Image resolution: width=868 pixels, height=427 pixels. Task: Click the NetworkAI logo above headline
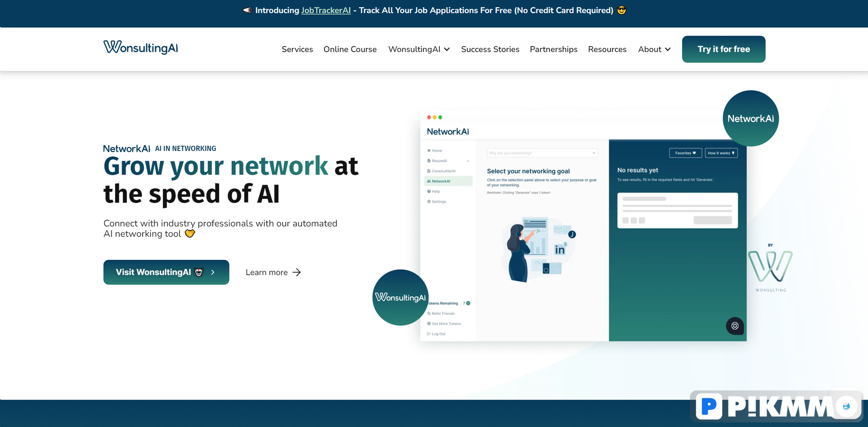point(127,149)
